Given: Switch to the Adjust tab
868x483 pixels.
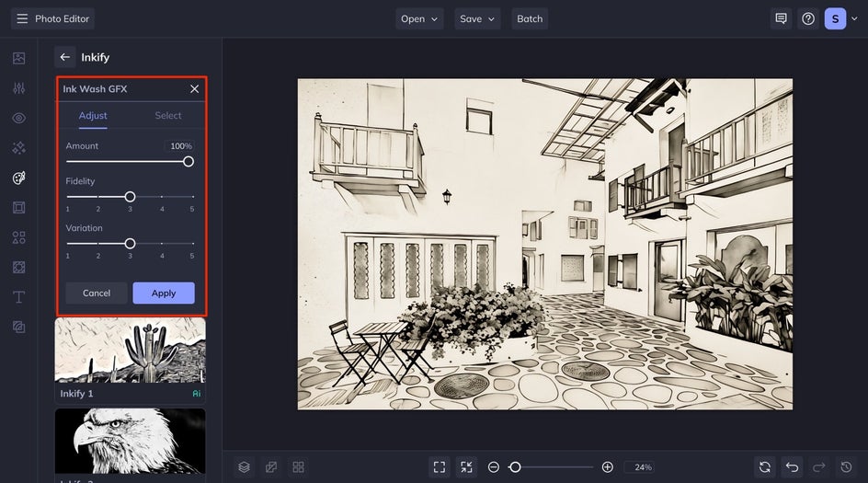Looking at the screenshot, I should click(93, 115).
